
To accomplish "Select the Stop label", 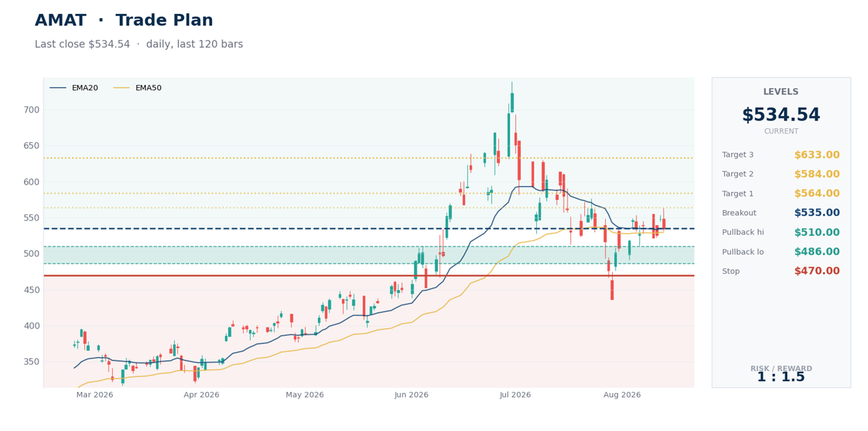I will 731,272.
